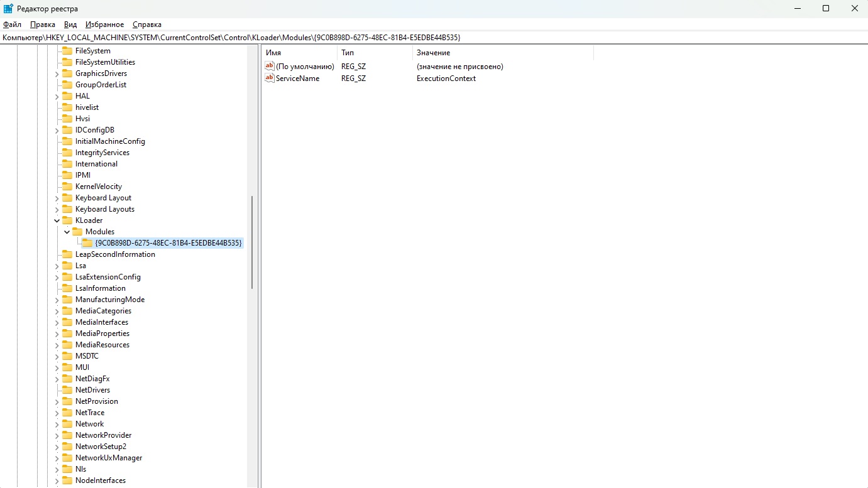Click the KLoader folder icon

[x=67, y=220]
